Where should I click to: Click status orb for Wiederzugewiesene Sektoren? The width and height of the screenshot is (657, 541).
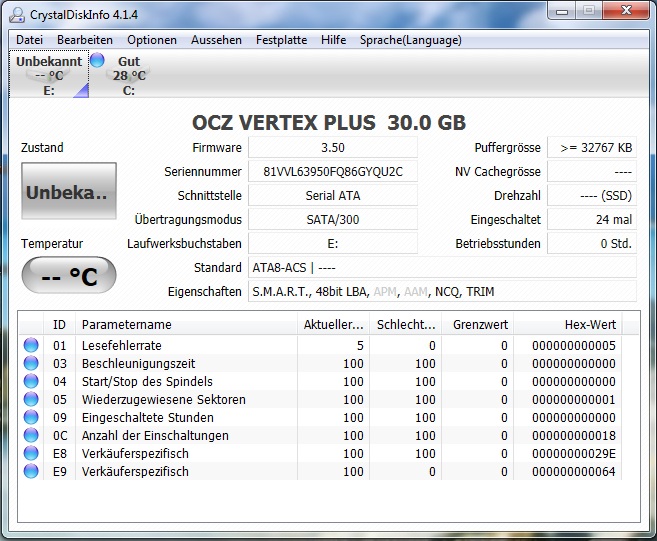[x=31, y=399]
